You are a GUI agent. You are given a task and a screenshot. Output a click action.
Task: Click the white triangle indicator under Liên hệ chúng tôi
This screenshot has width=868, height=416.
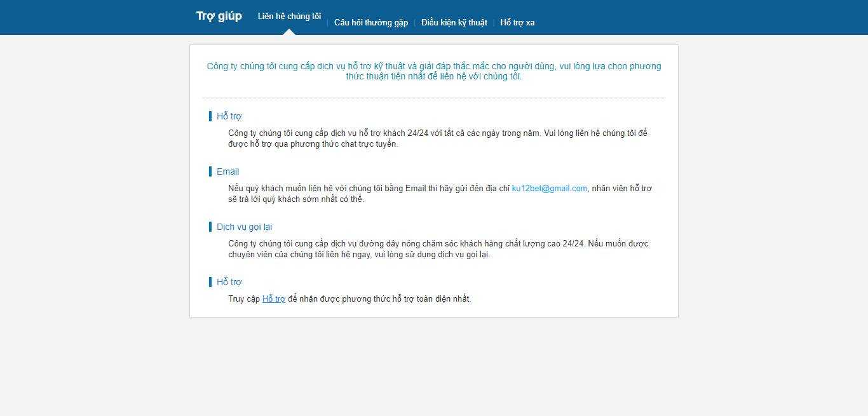point(289,32)
